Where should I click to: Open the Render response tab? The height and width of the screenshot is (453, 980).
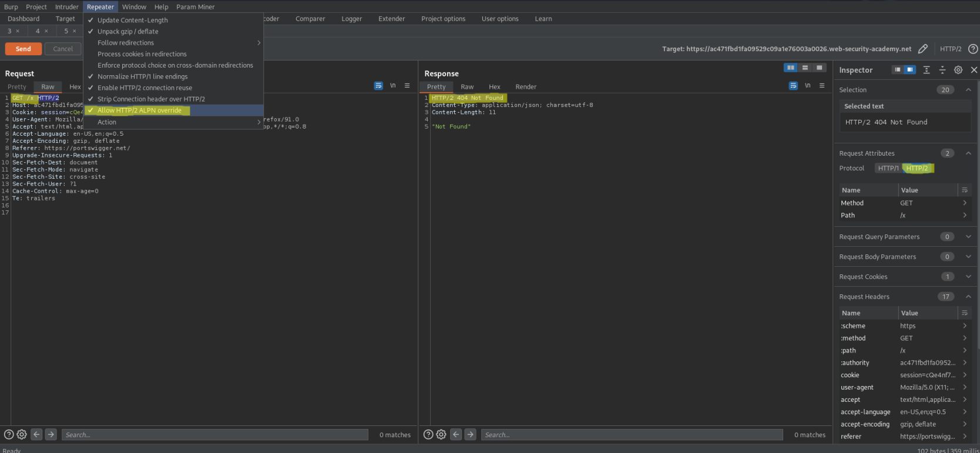coord(526,86)
